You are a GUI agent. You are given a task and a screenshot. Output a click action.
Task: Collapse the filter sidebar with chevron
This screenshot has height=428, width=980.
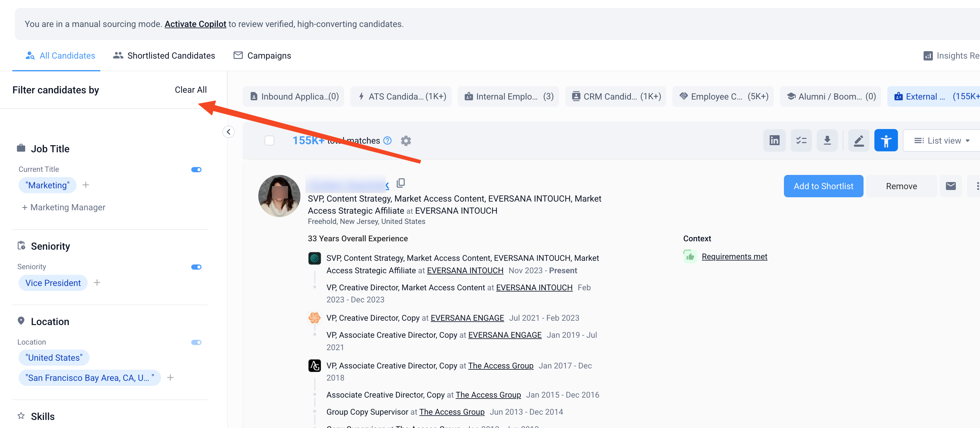click(228, 132)
